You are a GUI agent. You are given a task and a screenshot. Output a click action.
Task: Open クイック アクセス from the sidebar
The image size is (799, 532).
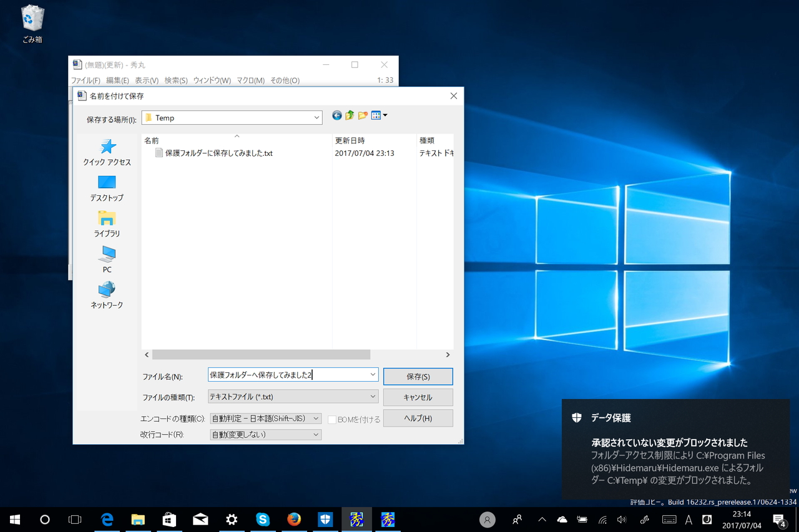pos(106,153)
